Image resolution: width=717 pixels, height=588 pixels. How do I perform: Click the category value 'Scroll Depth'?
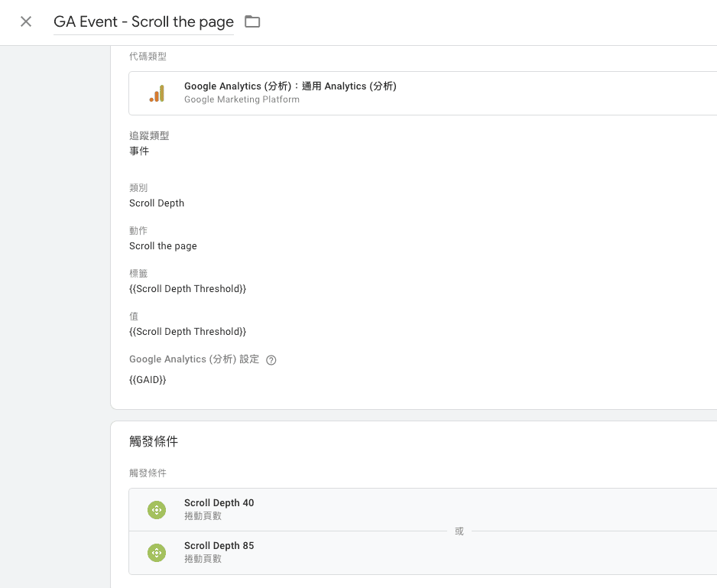(x=157, y=203)
